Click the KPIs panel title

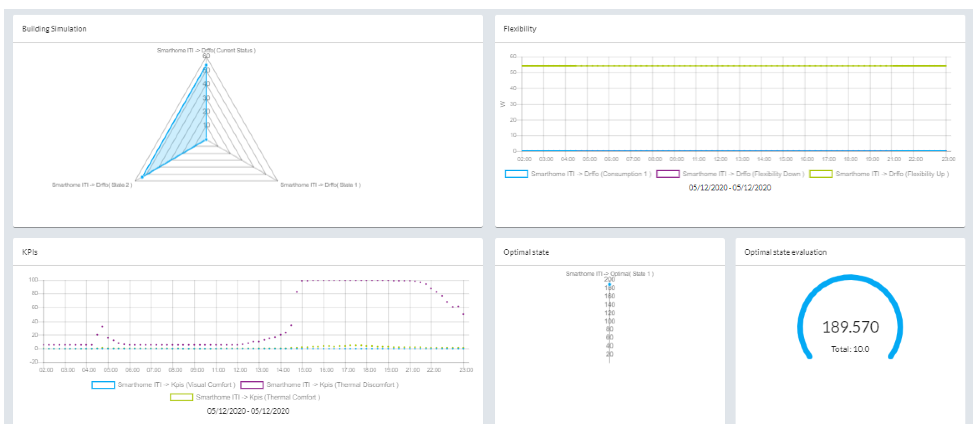point(30,252)
